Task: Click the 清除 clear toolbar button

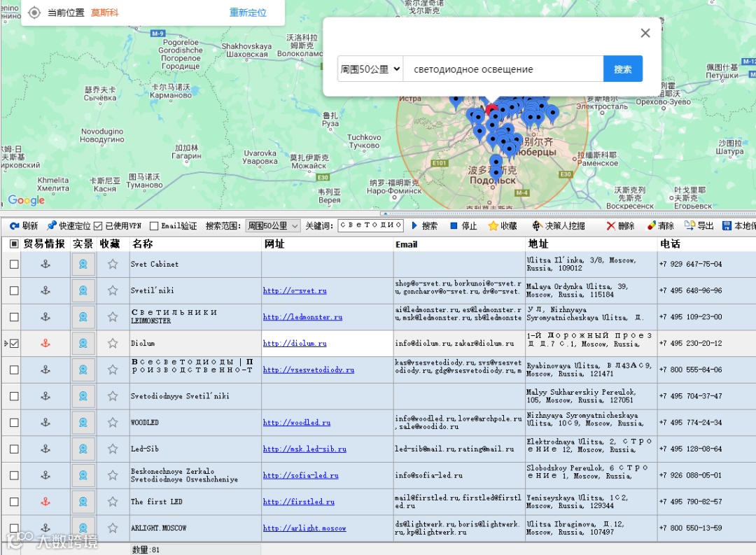Action: coord(660,225)
